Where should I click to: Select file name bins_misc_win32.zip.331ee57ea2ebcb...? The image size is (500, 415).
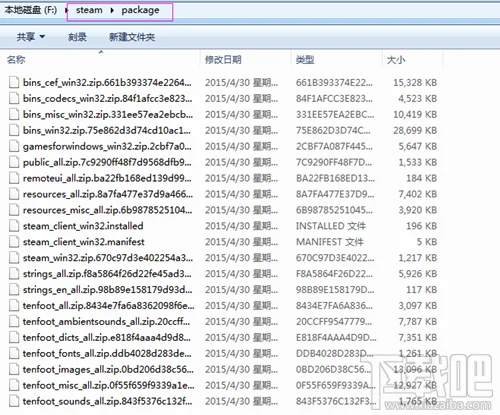click(x=108, y=114)
